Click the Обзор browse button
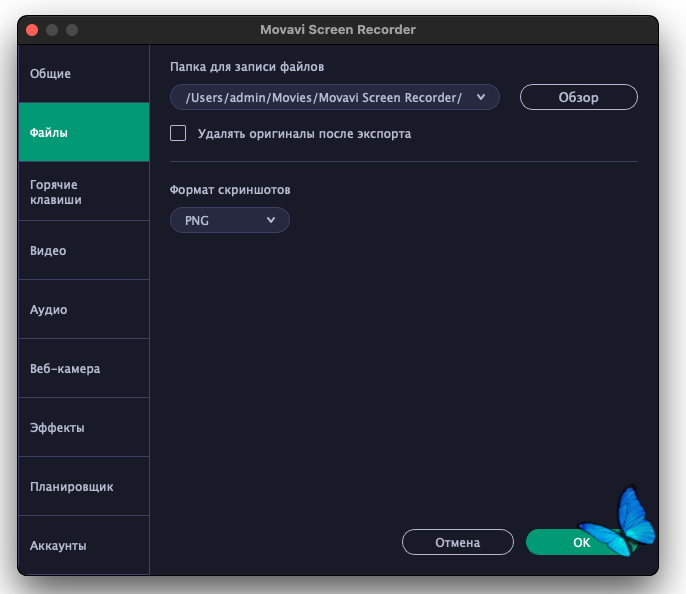 coord(579,97)
